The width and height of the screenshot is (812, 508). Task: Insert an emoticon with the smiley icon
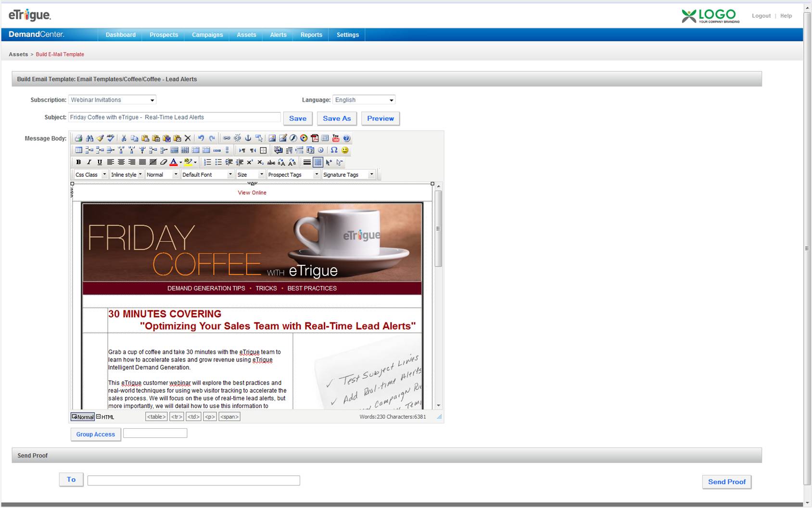(345, 150)
